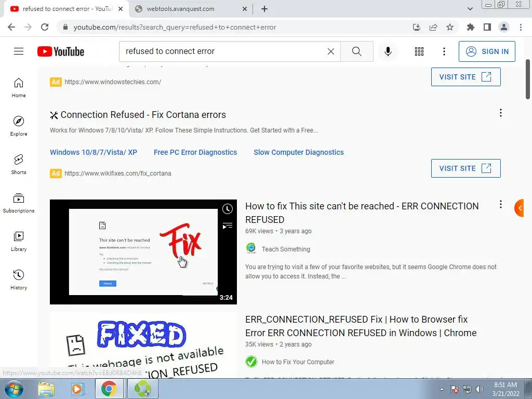Open the YouTube apps grid
The height and width of the screenshot is (399, 532).
coord(419,51)
